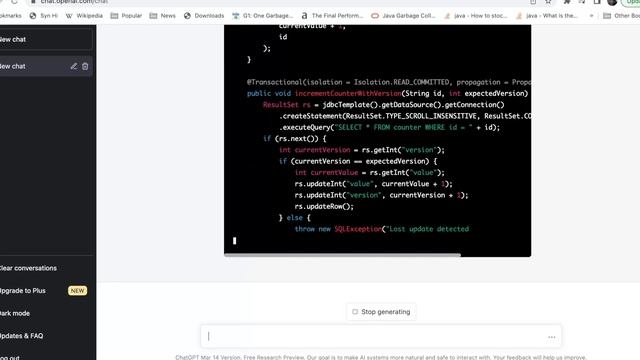
Task: Click the three dots in message box
Action: [x=551, y=337]
